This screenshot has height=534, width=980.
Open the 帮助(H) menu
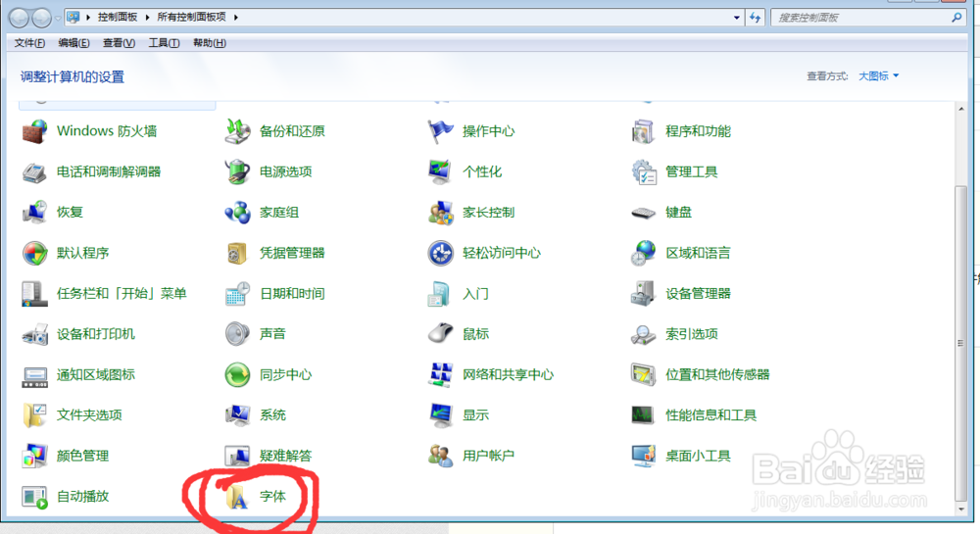click(210, 43)
